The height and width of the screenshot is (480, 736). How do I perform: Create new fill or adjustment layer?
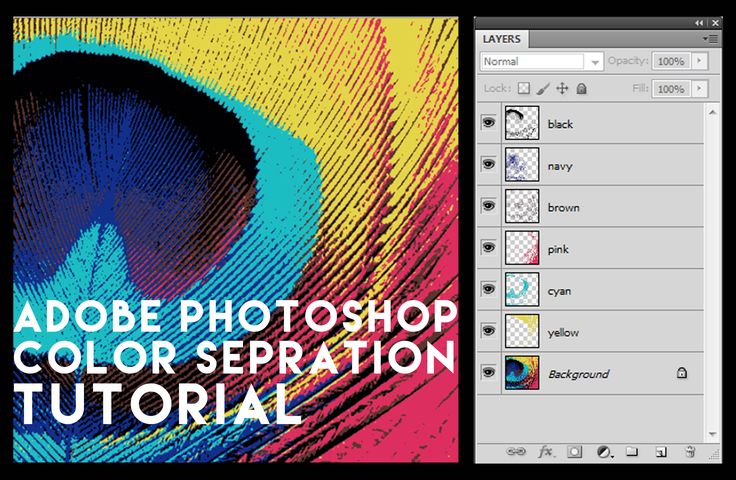click(x=604, y=452)
